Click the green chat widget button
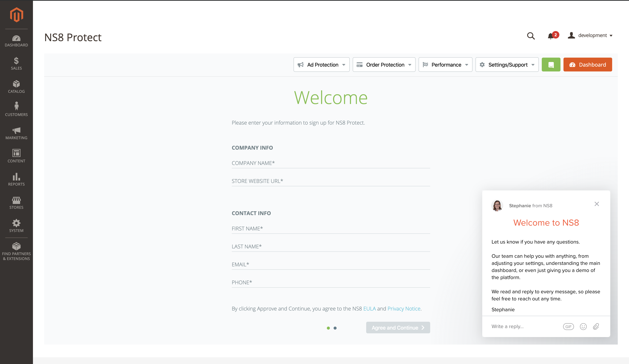629x364 pixels. pos(551,65)
